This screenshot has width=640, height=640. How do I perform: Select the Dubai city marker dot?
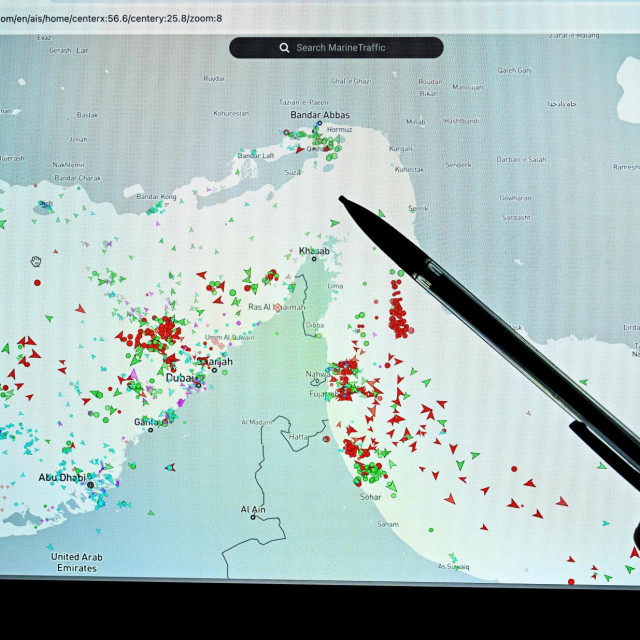198,385
